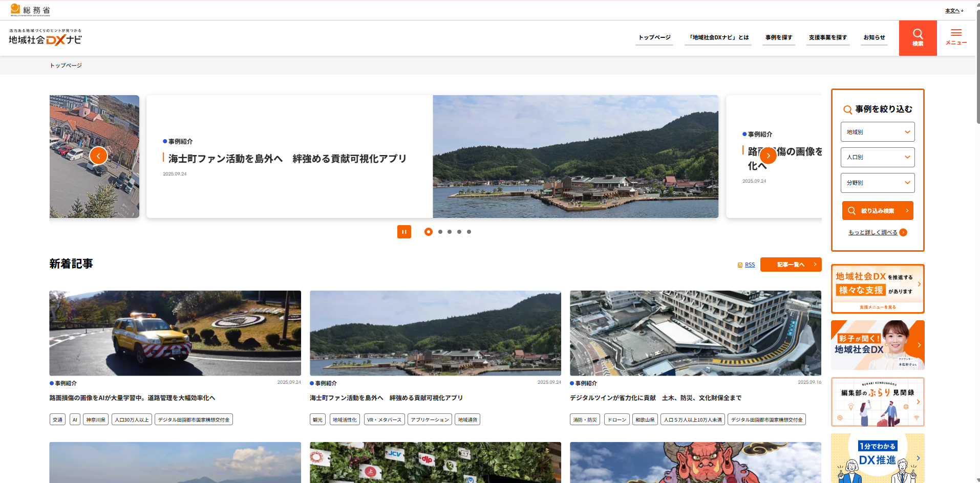Expand the 人口別 dropdown
The width and height of the screenshot is (980, 483).
coord(877,157)
